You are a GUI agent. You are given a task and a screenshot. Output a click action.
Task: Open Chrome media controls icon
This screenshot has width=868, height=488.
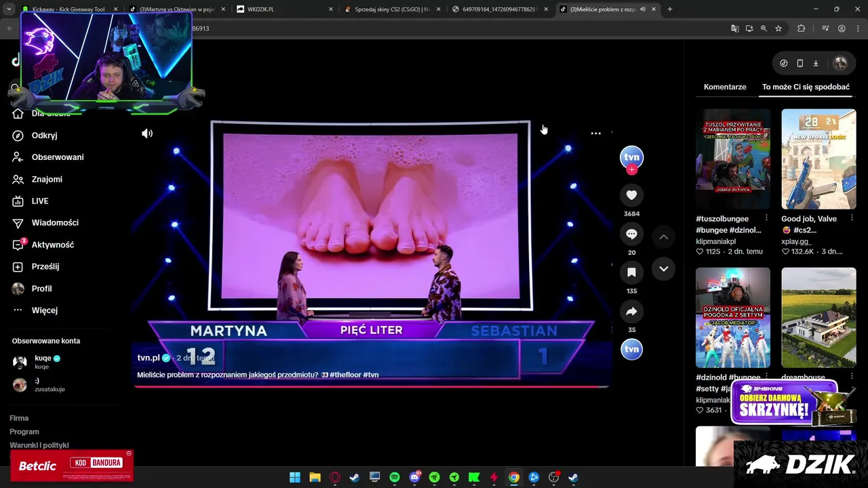point(825,28)
